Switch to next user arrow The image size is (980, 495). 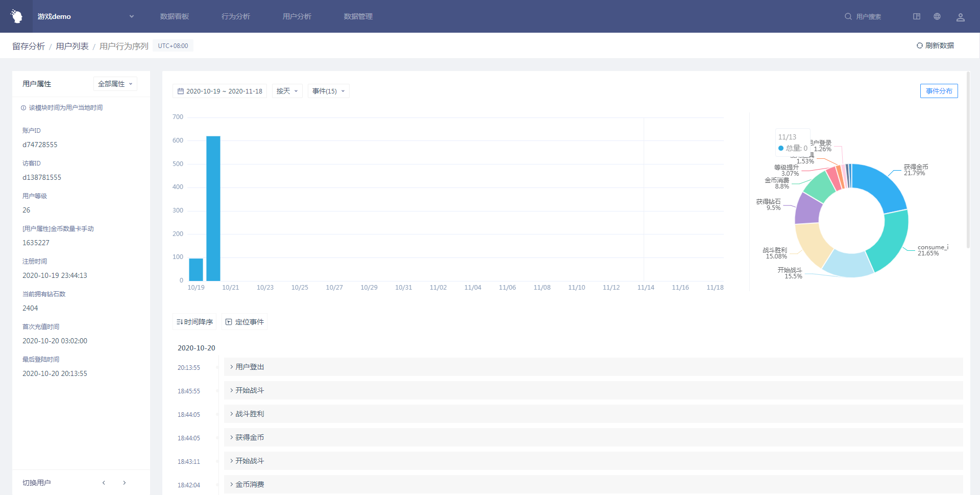[125, 483]
